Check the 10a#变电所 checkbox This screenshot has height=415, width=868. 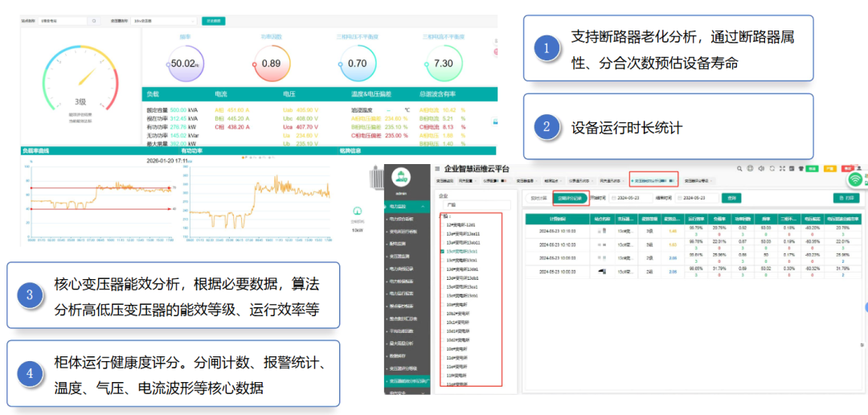[x=441, y=305]
